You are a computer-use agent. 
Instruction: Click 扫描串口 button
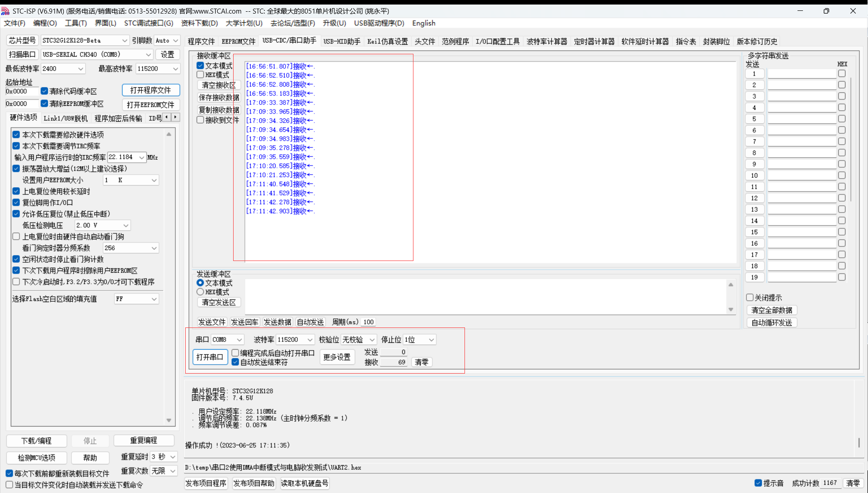[22, 54]
